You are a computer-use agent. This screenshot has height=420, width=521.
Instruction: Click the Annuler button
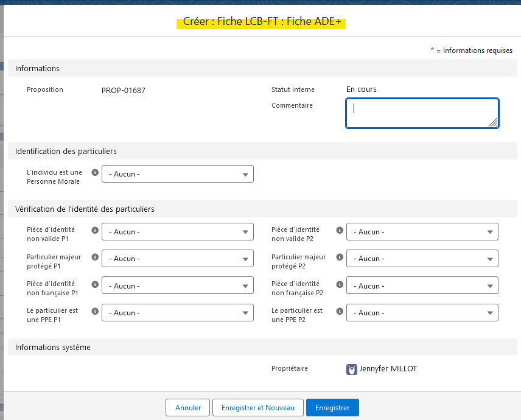(x=187, y=408)
